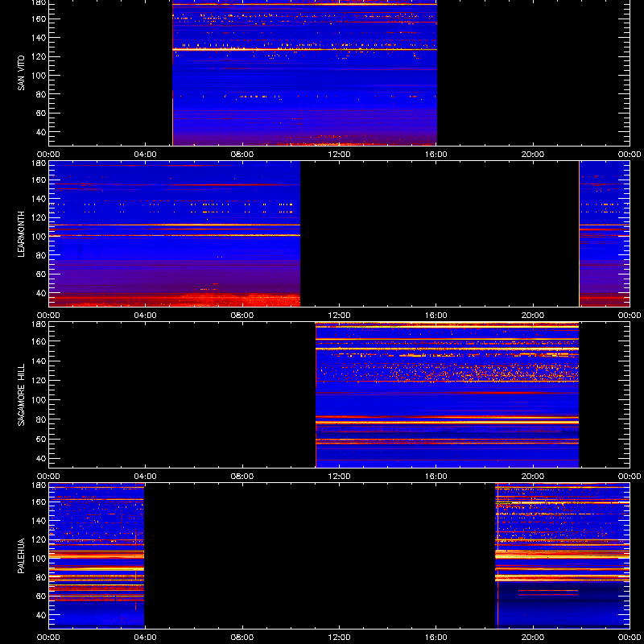Click 04:00 under the Learmonth panel
Screen dimensions: 644x644
tap(146, 316)
